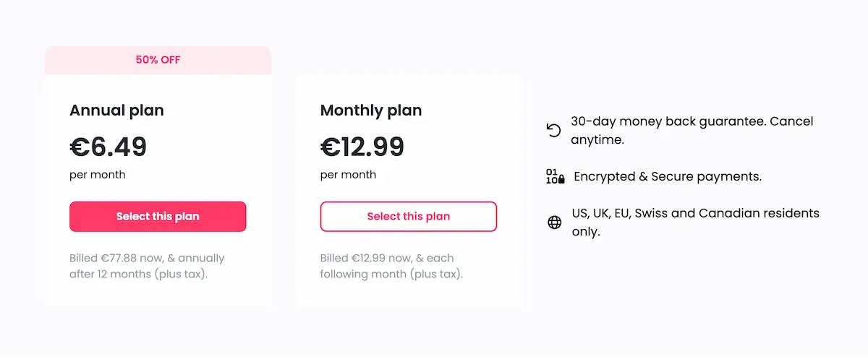Click the US, UK, EU residents only text

tap(694, 214)
